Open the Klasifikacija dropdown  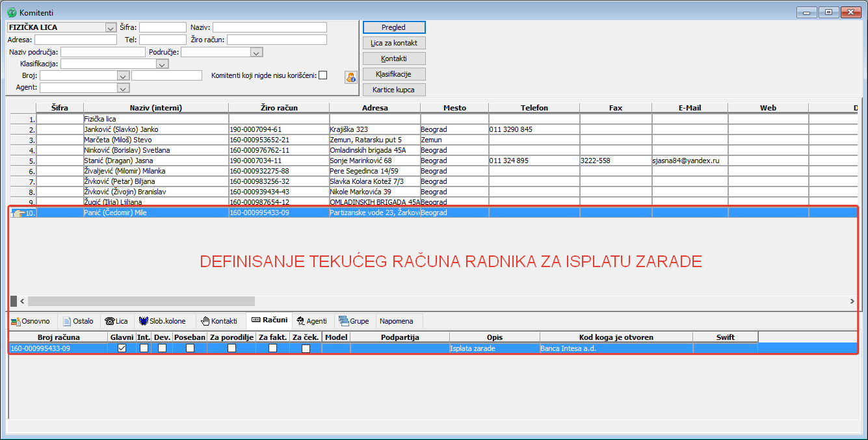click(162, 64)
